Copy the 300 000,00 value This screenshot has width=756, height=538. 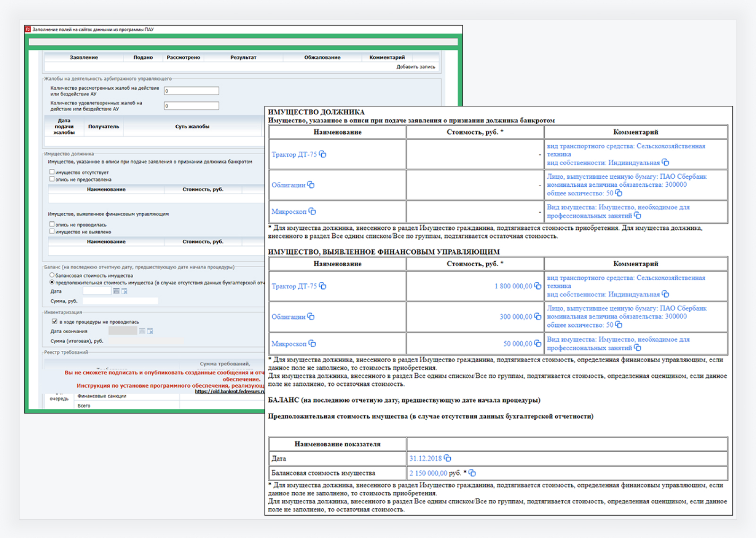(x=537, y=317)
